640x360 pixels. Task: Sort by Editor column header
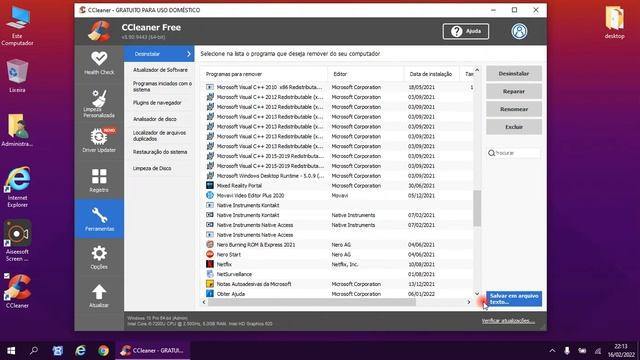pyautogui.click(x=366, y=74)
